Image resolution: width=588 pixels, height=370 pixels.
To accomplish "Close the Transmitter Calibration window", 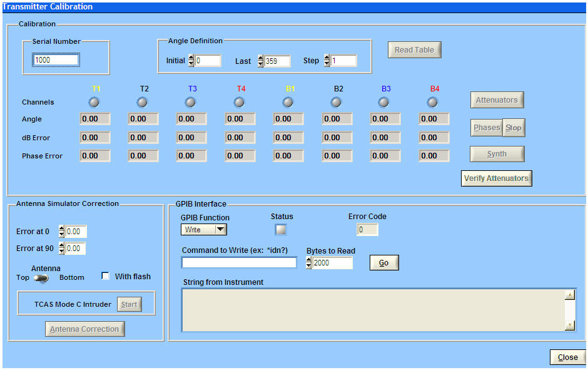I will point(568,357).
